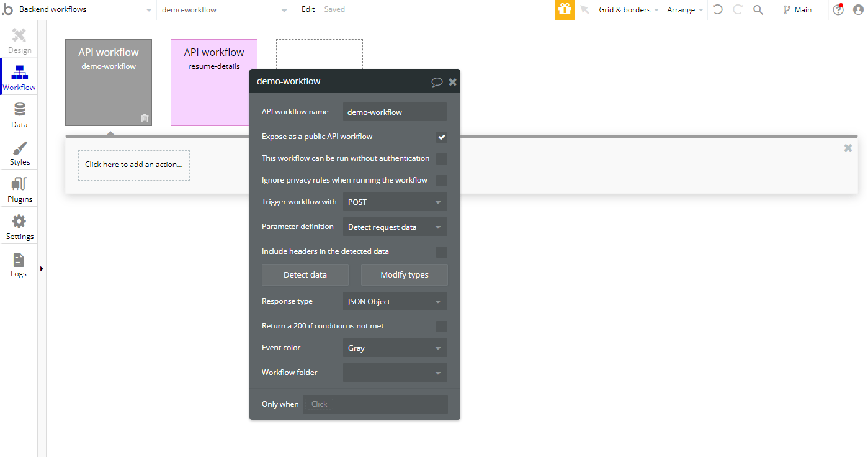Click the Modify types button
The height and width of the screenshot is (457, 868).
404,274
